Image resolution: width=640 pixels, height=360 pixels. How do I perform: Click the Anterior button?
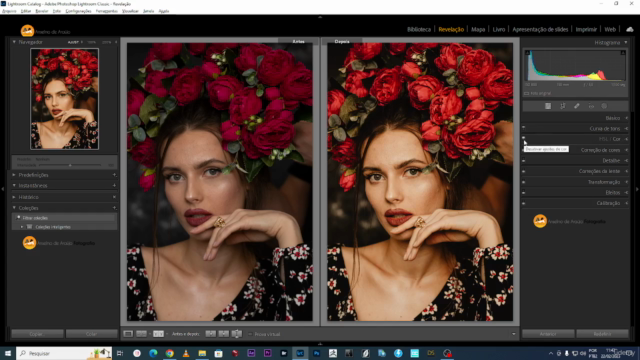548,334
